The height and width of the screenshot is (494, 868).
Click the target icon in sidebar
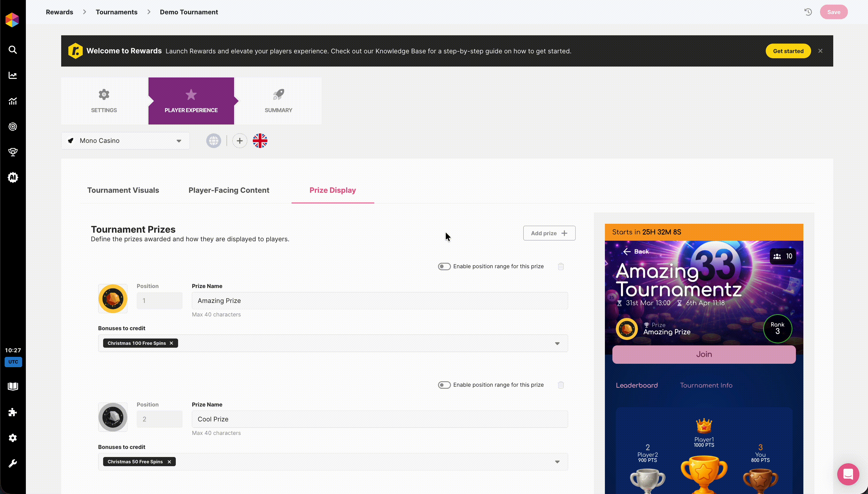coord(13,127)
